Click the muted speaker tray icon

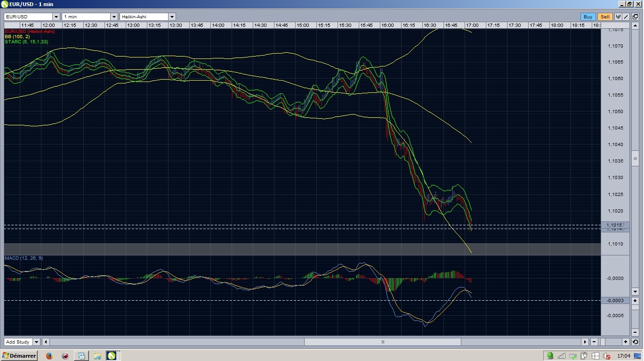[607, 356]
